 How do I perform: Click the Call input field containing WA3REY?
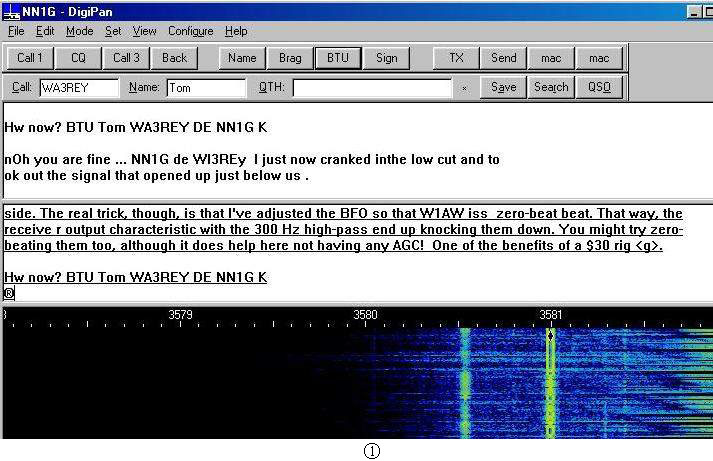click(x=78, y=88)
